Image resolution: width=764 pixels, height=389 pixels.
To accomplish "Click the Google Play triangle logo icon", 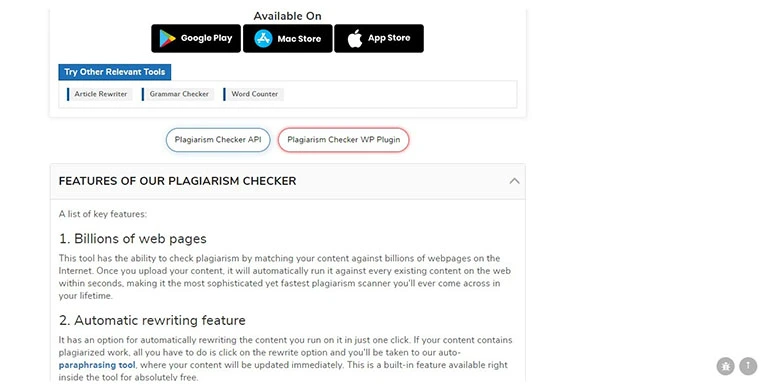I will tap(167, 38).
